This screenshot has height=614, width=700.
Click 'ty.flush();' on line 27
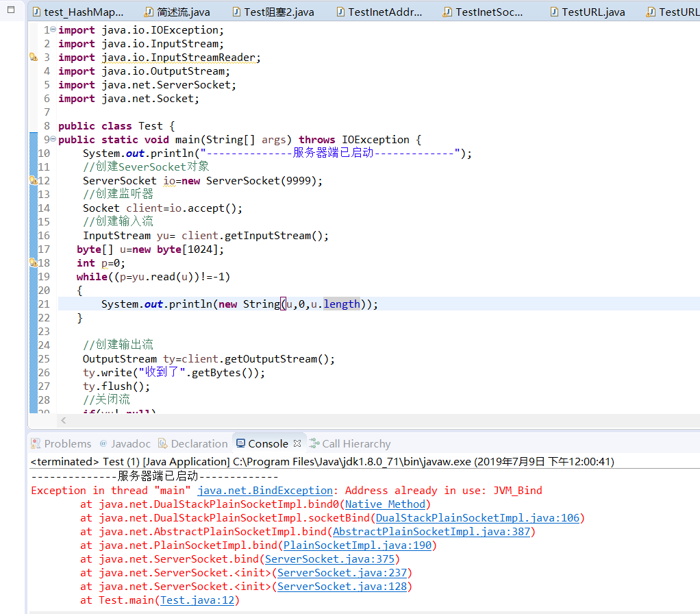click(116, 386)
